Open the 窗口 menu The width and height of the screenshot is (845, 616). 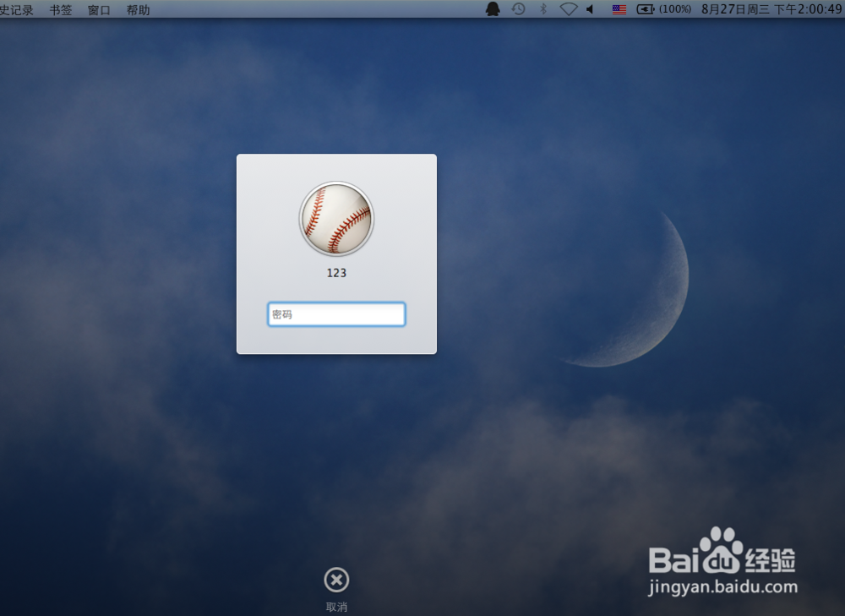[99, 9]
